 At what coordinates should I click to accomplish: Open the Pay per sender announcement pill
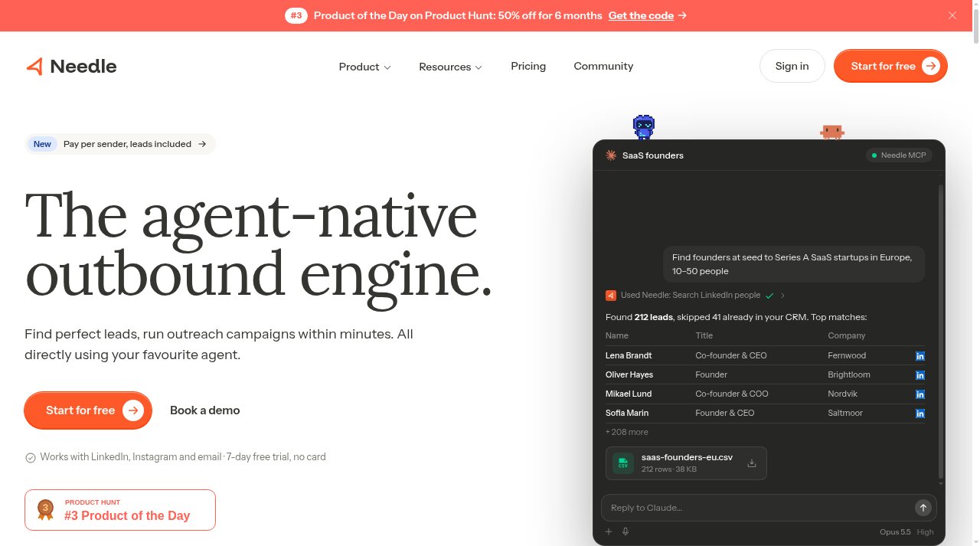pyautogui.click(x=119, y=144)
